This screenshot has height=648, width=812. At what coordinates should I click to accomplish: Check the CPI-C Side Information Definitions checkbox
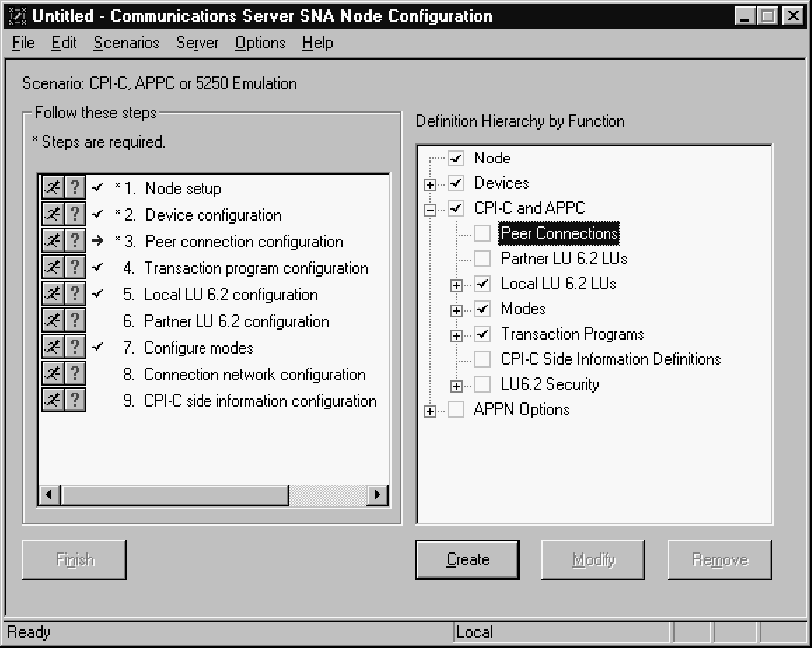tap(482, 359)
